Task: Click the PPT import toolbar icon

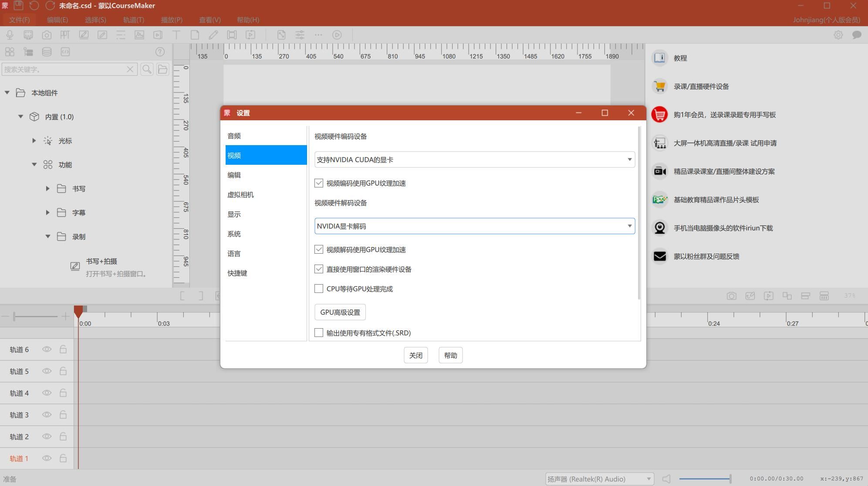Action: [x=65, y=35]
